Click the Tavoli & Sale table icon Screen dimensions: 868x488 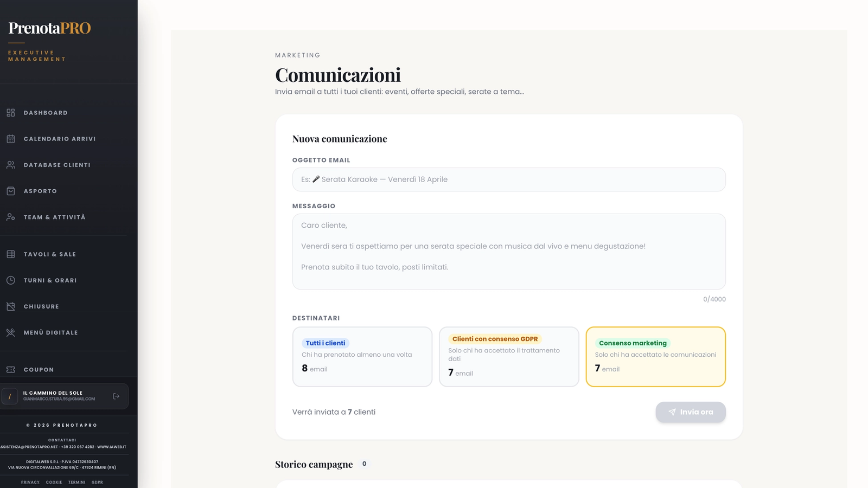pos(11,254)
